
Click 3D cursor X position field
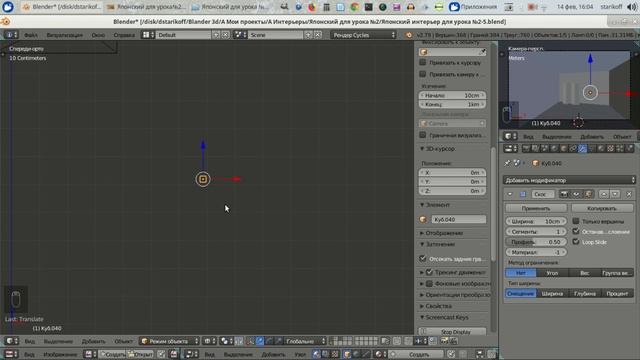(452, 173)
